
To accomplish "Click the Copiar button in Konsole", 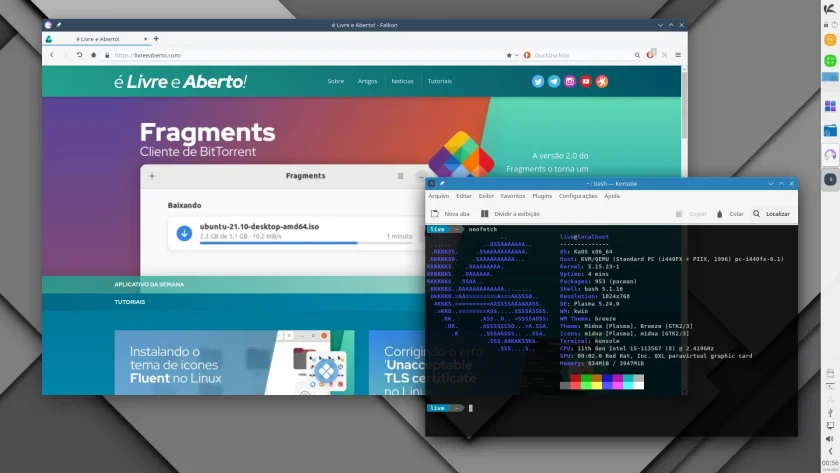I will [691, 214].
